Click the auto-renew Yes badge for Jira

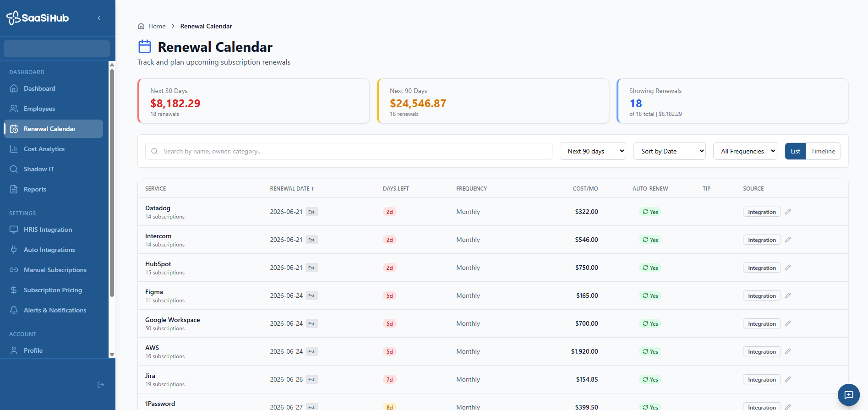tap(650, 379)
